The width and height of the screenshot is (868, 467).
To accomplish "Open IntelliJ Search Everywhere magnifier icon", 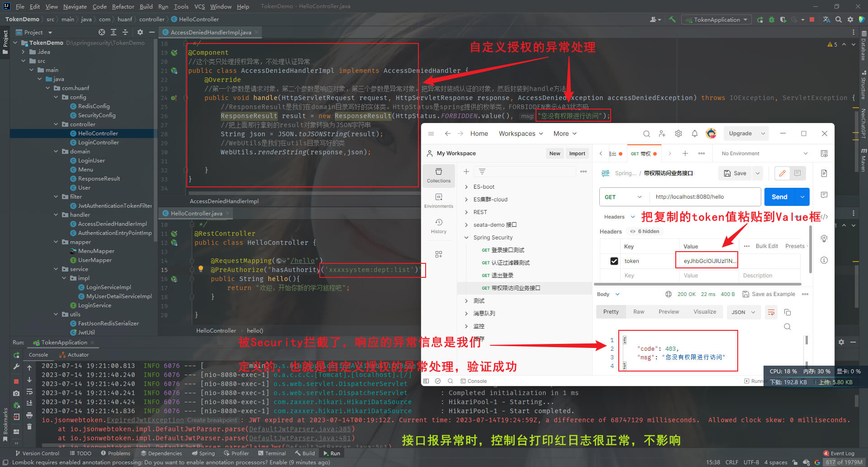I will [x=839, y=19].
